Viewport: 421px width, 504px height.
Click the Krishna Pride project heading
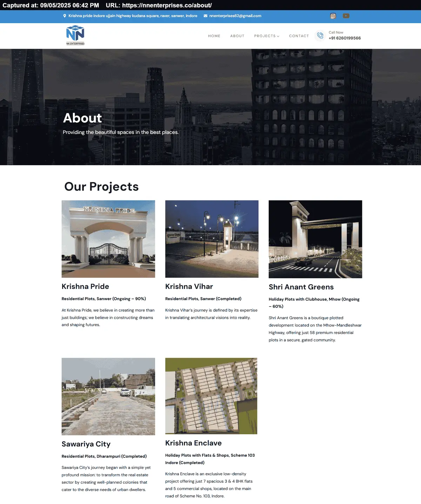pos(85,287)
